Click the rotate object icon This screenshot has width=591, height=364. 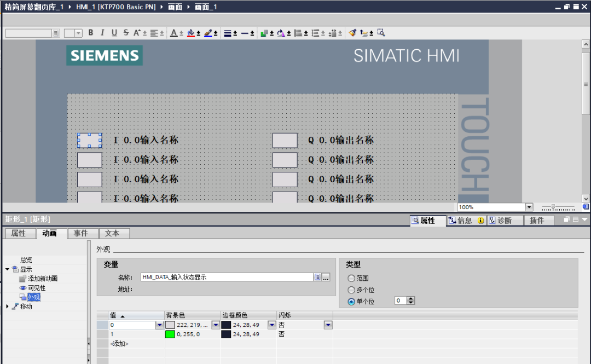tap(281, 33)
